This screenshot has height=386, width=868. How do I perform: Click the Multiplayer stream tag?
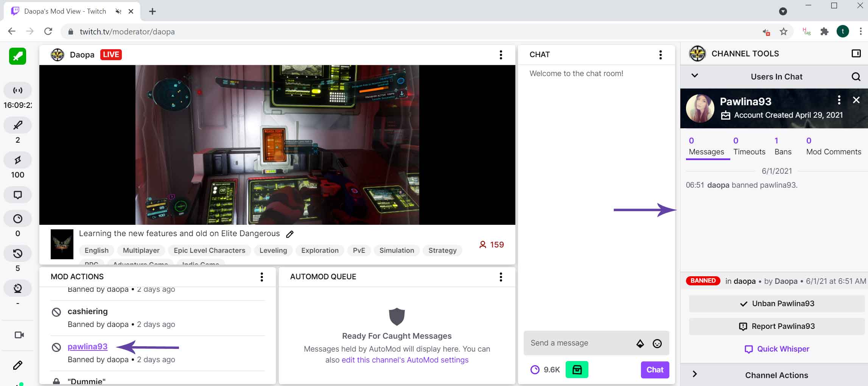141,251
